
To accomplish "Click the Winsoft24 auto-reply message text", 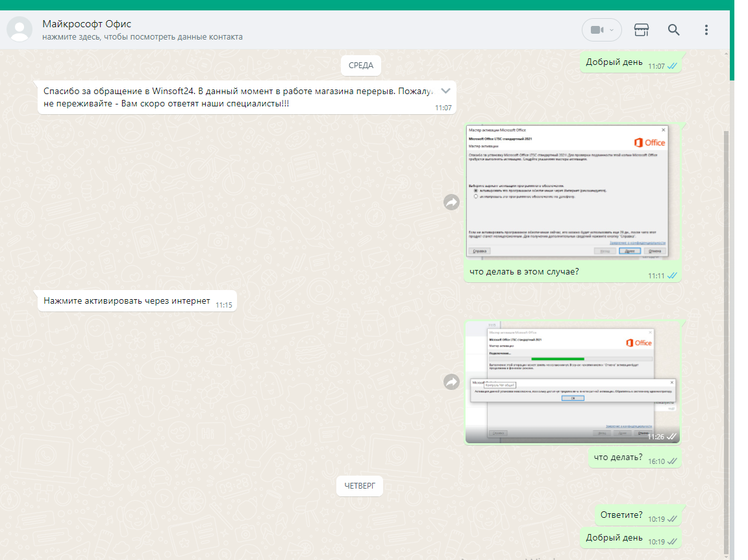I will coord(238,97).
